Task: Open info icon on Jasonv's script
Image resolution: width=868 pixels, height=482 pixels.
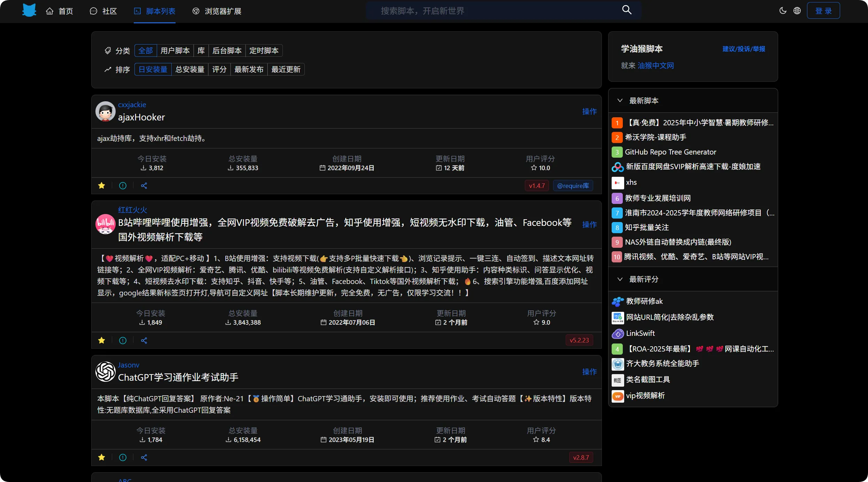Action: [123, 457]
